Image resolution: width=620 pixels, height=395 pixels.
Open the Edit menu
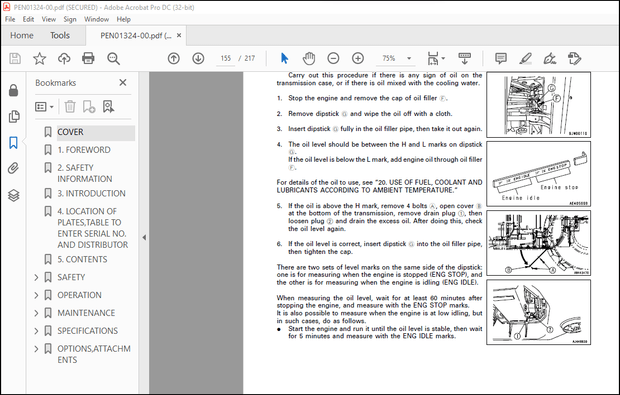pos(28,19)
